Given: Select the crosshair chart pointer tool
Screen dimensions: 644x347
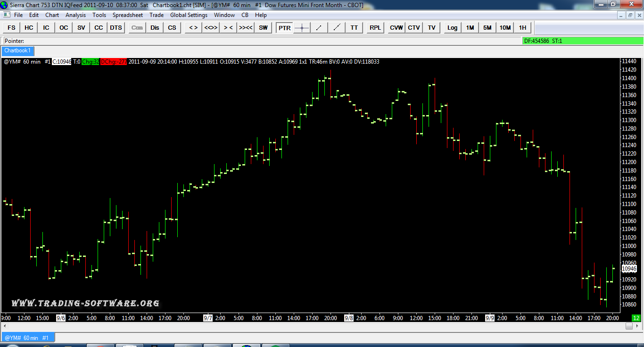Looking at the screenshot, I should click(x=302, y=28).
